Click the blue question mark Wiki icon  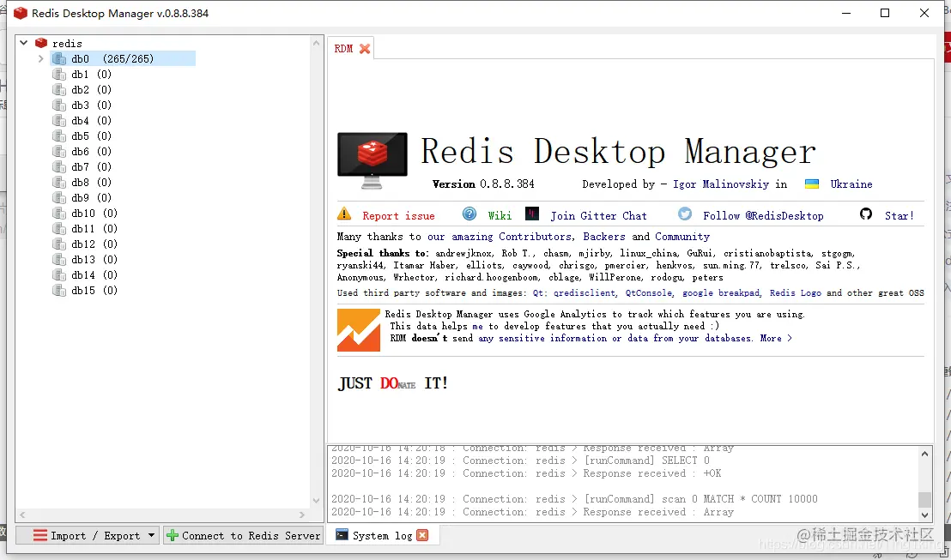pos(469,214)
